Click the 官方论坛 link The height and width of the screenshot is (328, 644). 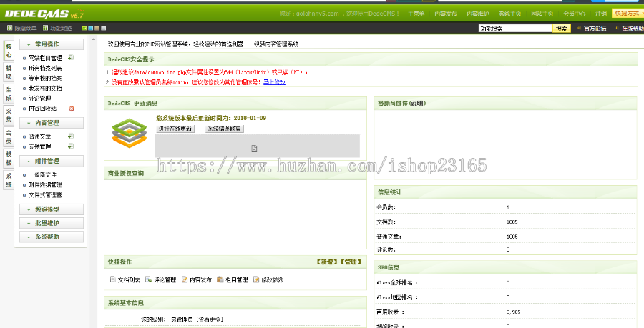595,29
